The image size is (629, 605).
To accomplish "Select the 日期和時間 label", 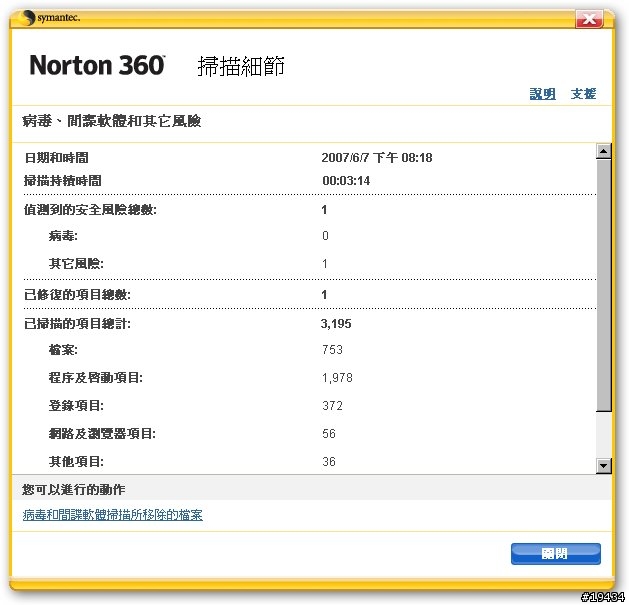I will click(57, 158).
